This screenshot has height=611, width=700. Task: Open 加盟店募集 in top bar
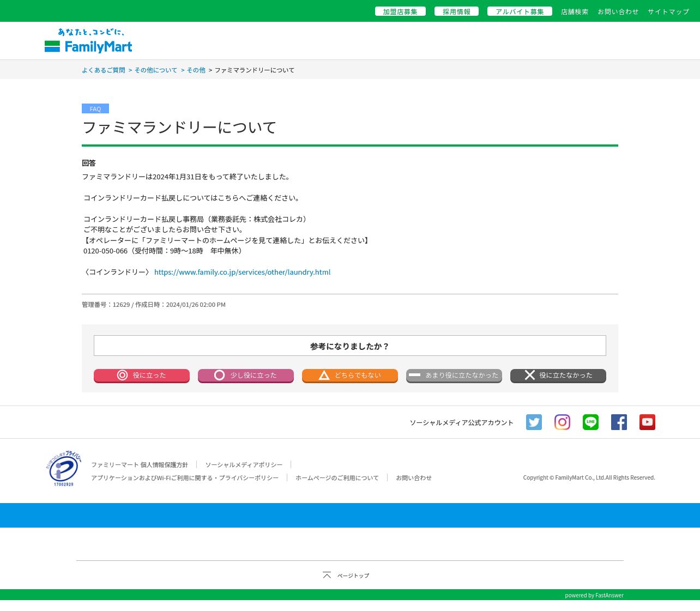pyautogui.click(x=400, y=11)
